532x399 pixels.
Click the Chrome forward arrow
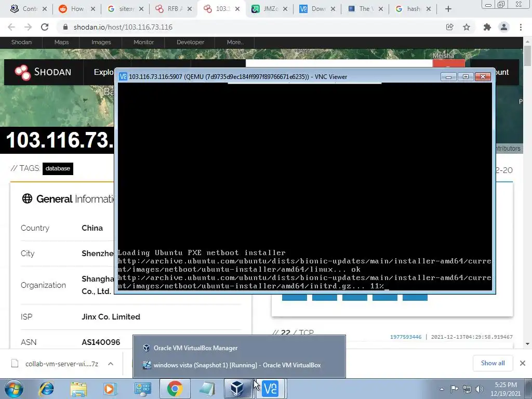coord(28,27)
